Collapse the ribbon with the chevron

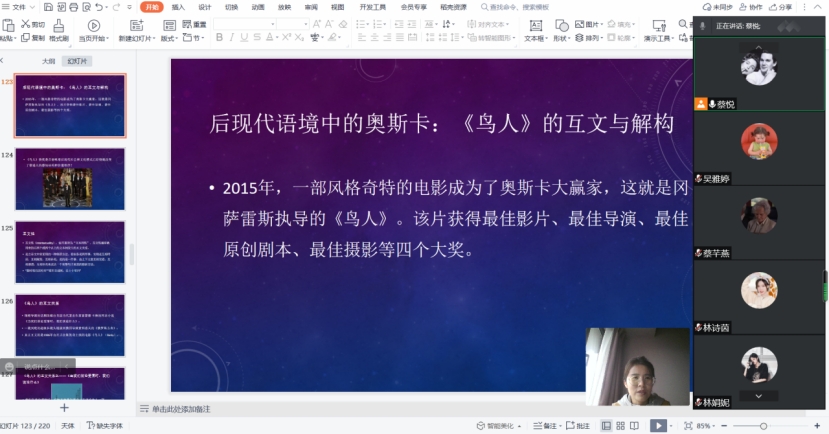(x=818, y=7)
